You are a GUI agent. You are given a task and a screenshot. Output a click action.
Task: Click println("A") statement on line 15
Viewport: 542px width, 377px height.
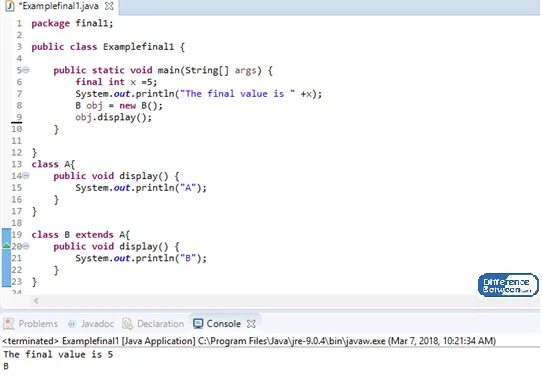point(141,188)
